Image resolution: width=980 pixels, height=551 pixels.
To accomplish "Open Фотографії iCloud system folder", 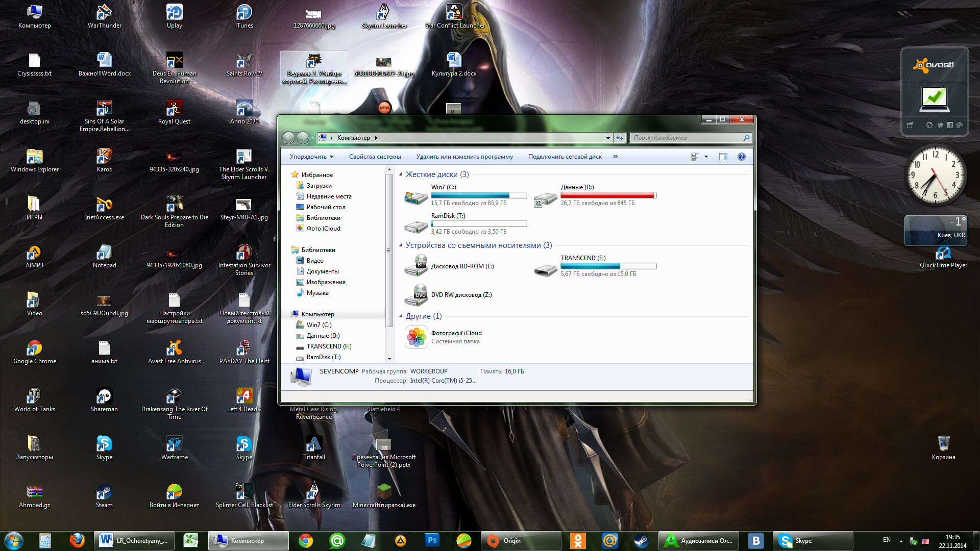I will [443, 337].
